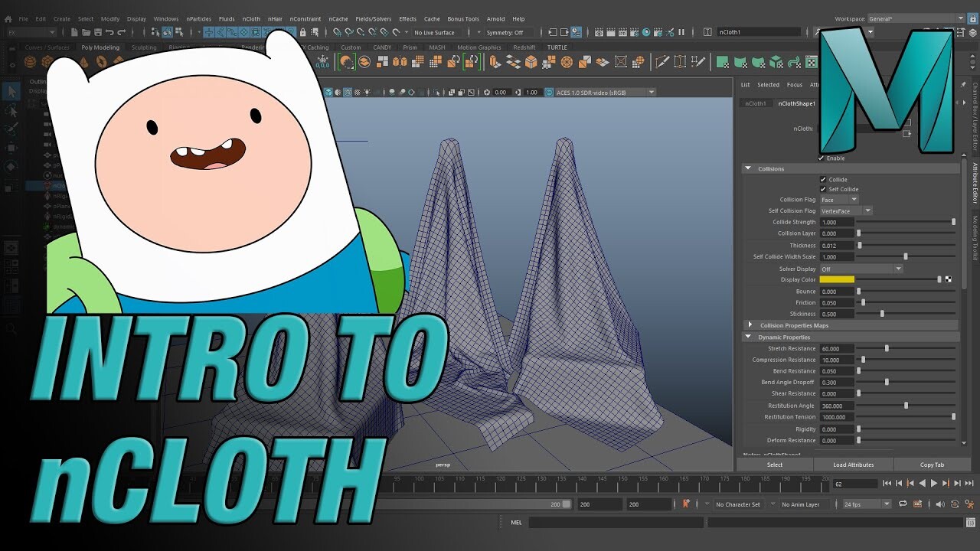Click the Script Editor icon
980x551 pixels.
972,523
